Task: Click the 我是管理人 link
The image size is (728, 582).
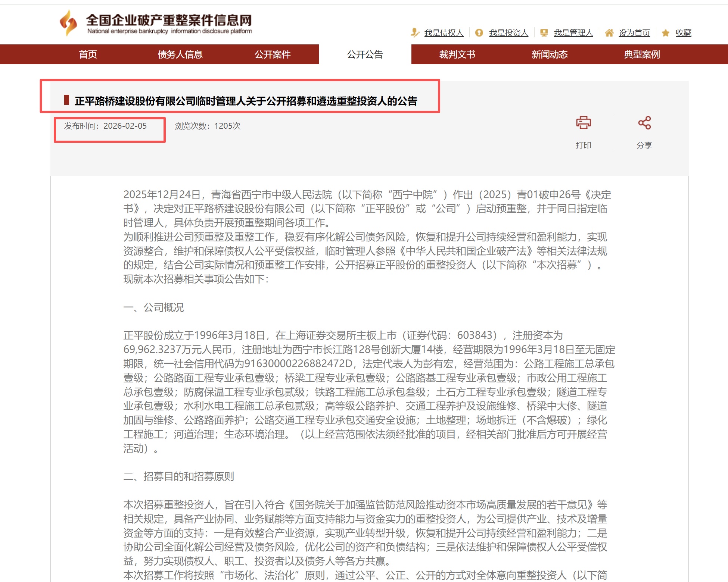Action: coord(573,33)
